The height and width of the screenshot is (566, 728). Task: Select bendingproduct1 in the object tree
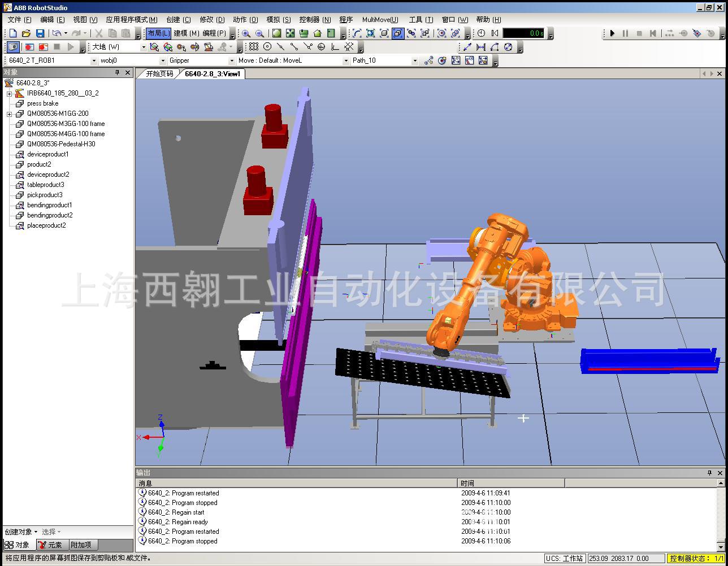[x=50, y=205]
